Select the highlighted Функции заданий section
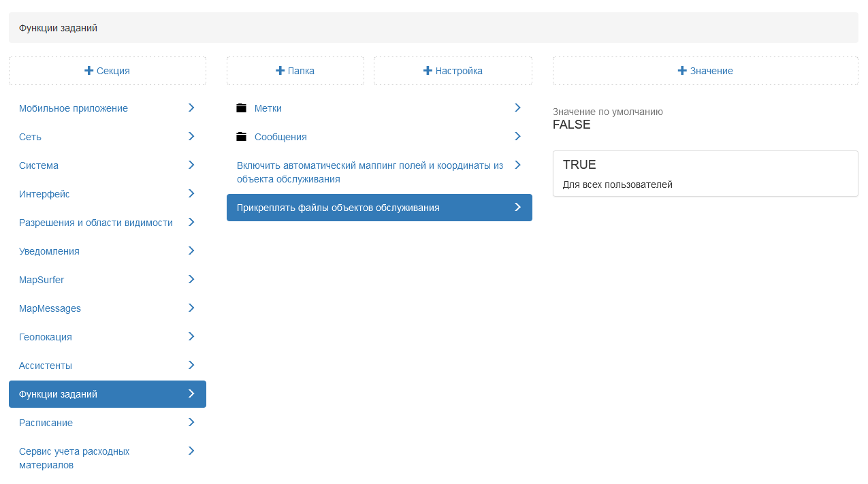Screen dimensions: 868x484 108,394
